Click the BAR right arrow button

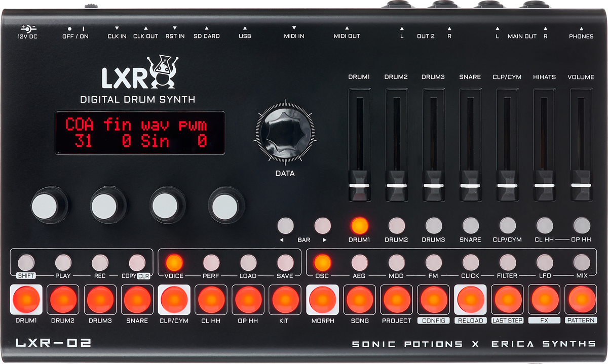pos(323,226)
